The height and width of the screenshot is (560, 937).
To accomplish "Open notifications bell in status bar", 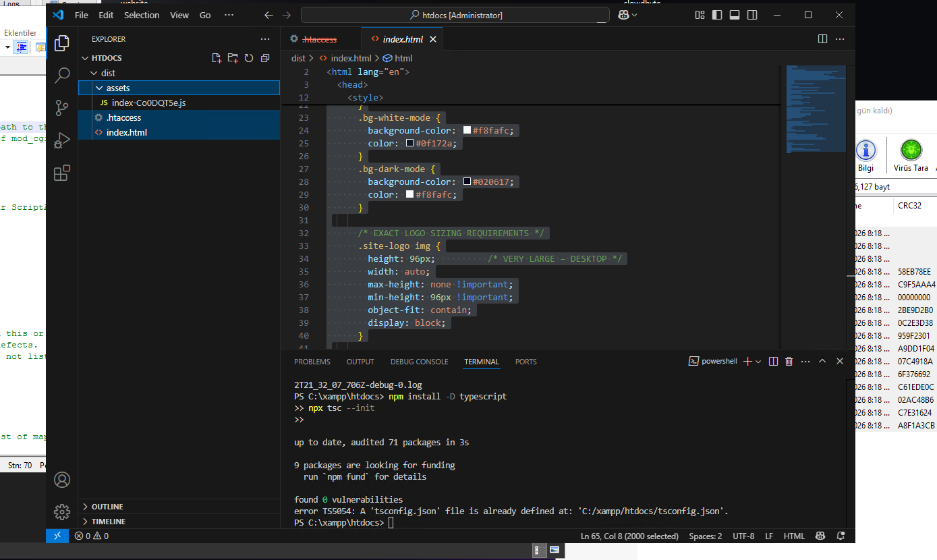I will click(841, 536).
